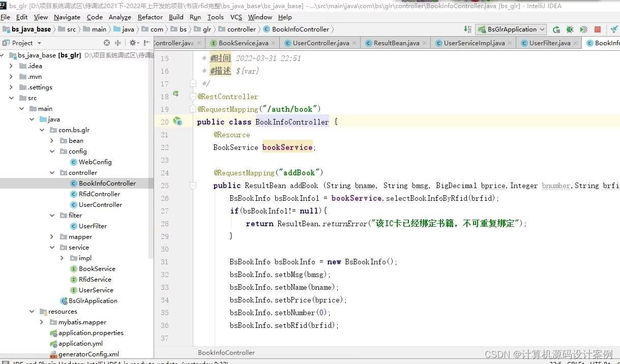This screenshot has height=364, width=620.
Task: Expand the .idea folder
Action: click(x=11, y=66)
